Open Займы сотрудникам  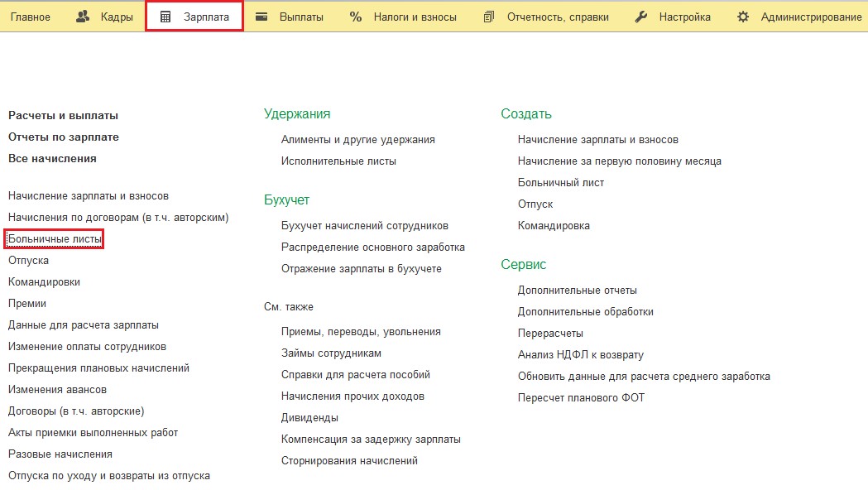[x=331, y=353]
